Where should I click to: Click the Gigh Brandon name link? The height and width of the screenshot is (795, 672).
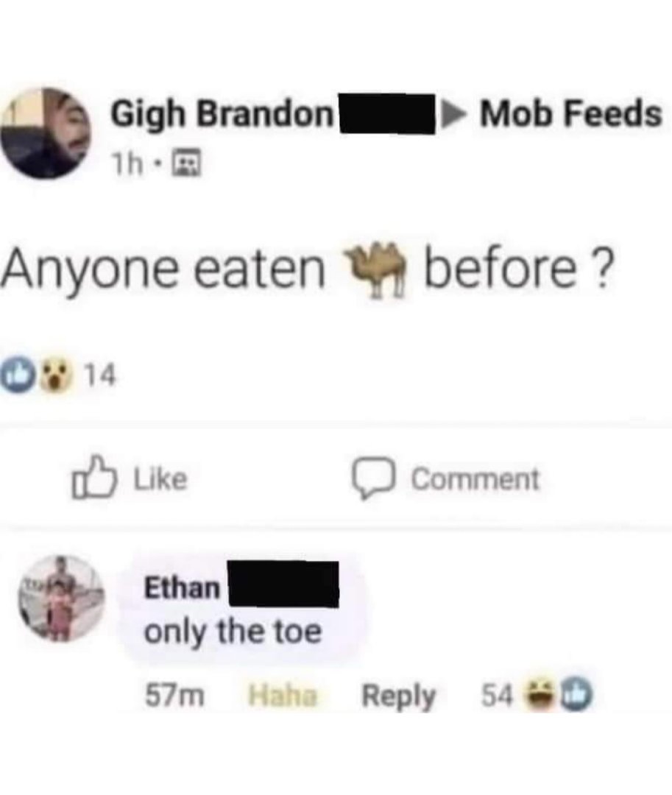pos(222,113)
